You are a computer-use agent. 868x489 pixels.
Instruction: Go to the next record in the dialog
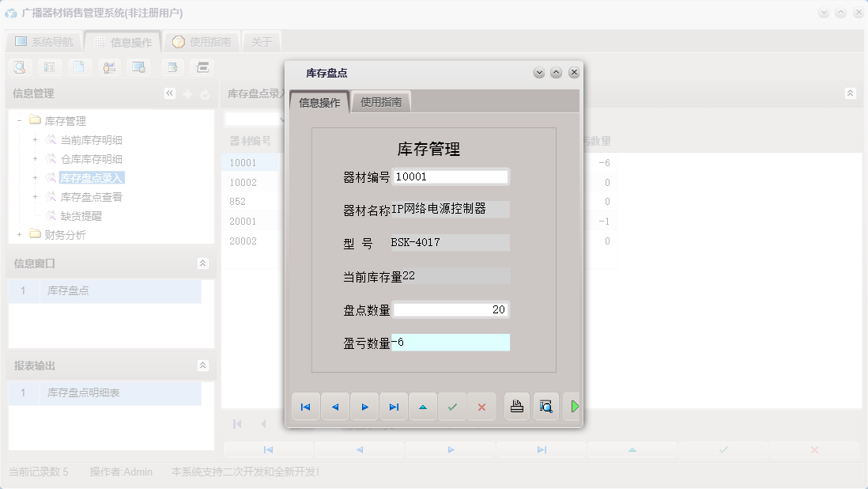click(364, 407)
